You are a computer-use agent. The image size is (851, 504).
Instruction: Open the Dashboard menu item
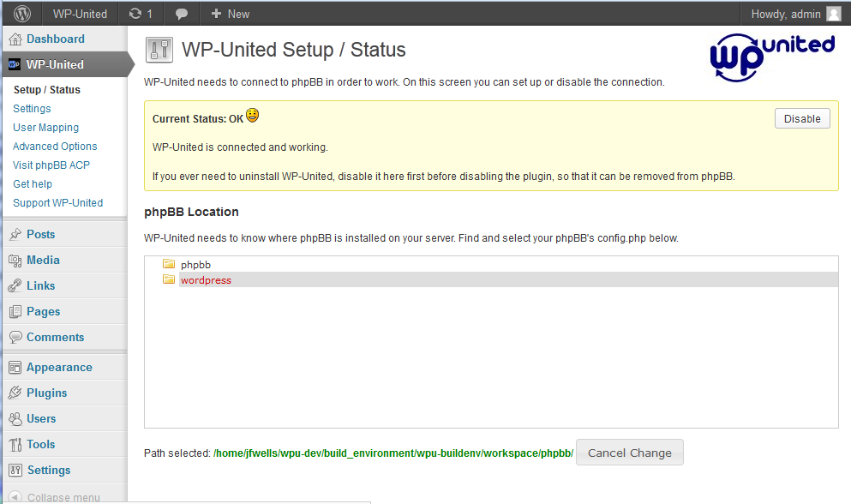tap(56, 39)
